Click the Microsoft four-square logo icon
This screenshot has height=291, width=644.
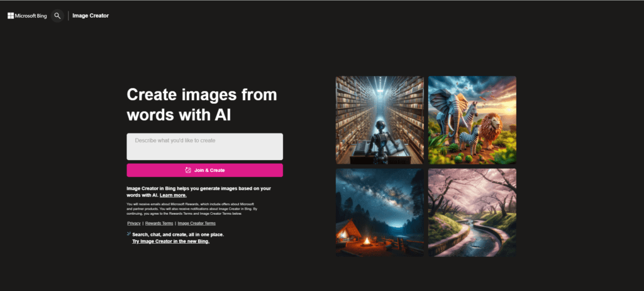tap(11, 16)
